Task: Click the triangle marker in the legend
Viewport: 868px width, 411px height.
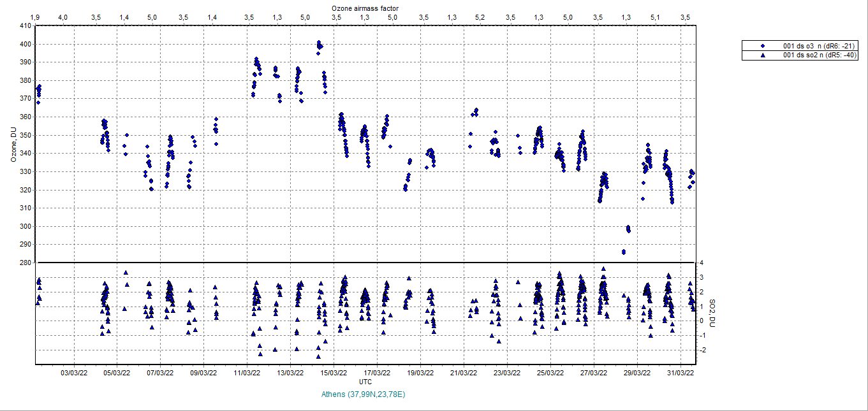Action: coord(763,55)
